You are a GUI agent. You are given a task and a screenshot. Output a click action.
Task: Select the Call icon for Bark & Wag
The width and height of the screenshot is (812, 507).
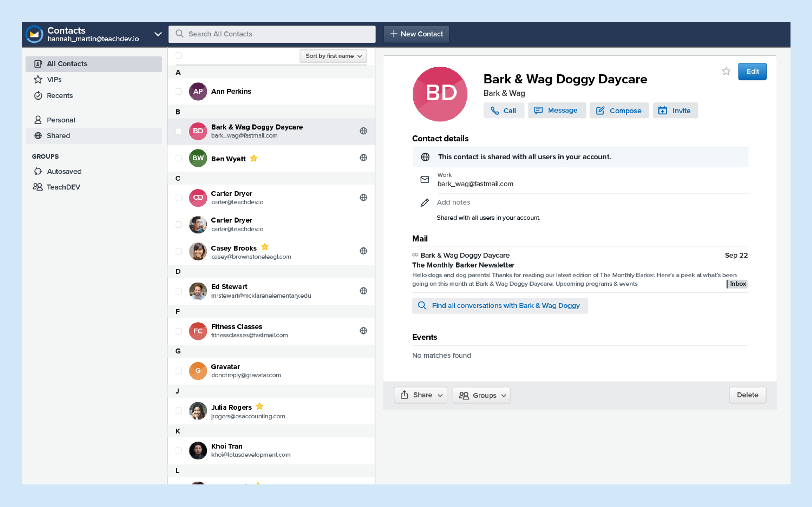click(x=496, y=110)
